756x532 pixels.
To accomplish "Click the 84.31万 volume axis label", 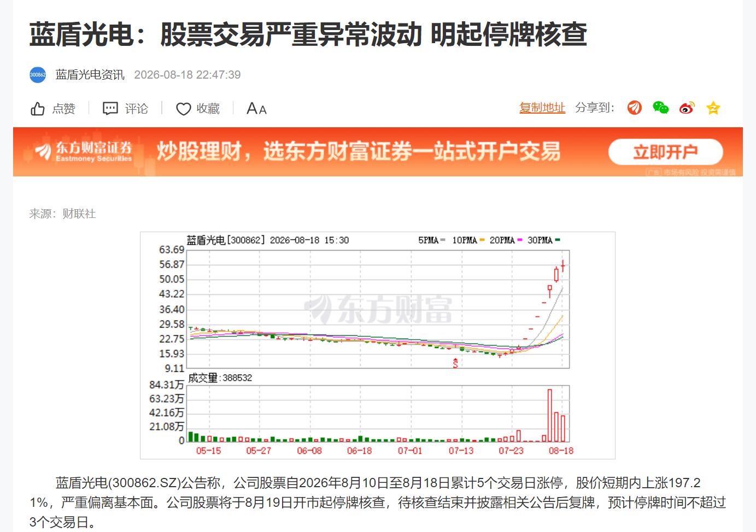I will [167, 385].
